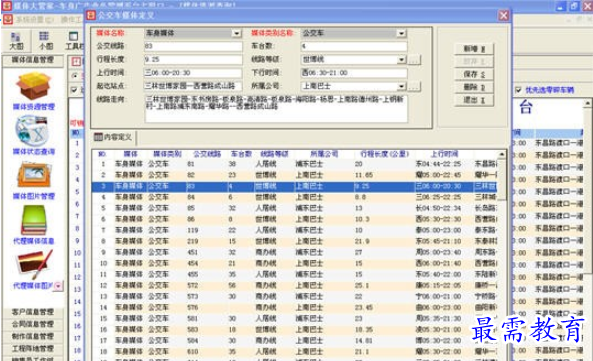
Task: Toggle 优先选带照车辆 checkbox in background window
Action: tap(518, 90)
